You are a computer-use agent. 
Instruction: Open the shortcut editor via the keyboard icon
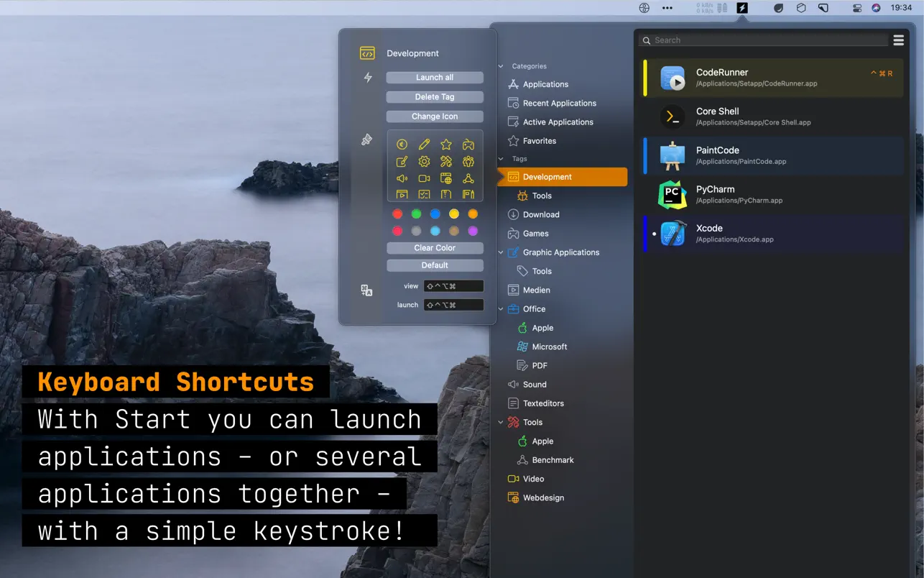coord(366,290)
